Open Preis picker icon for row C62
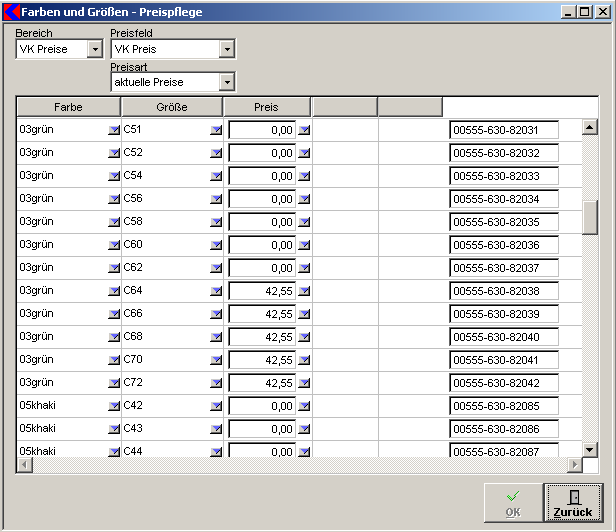 point(304,268)
